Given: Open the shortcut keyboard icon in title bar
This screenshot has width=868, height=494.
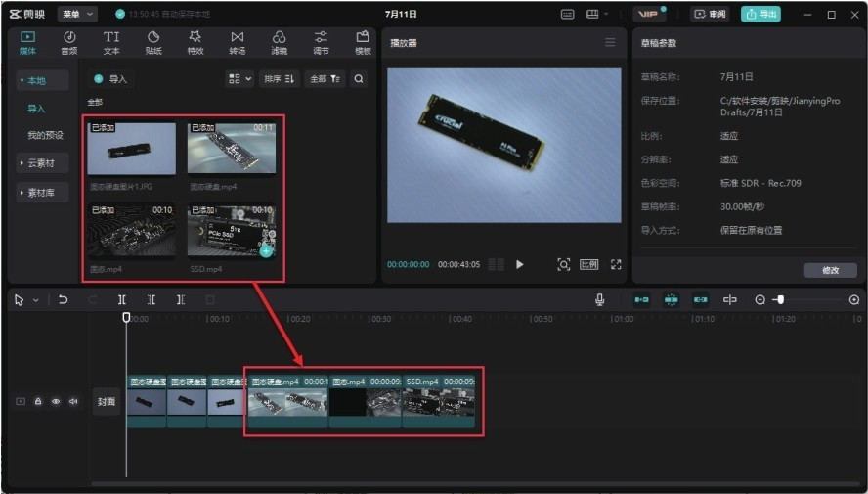Looking at the screenshot, I should click(567, 15).
